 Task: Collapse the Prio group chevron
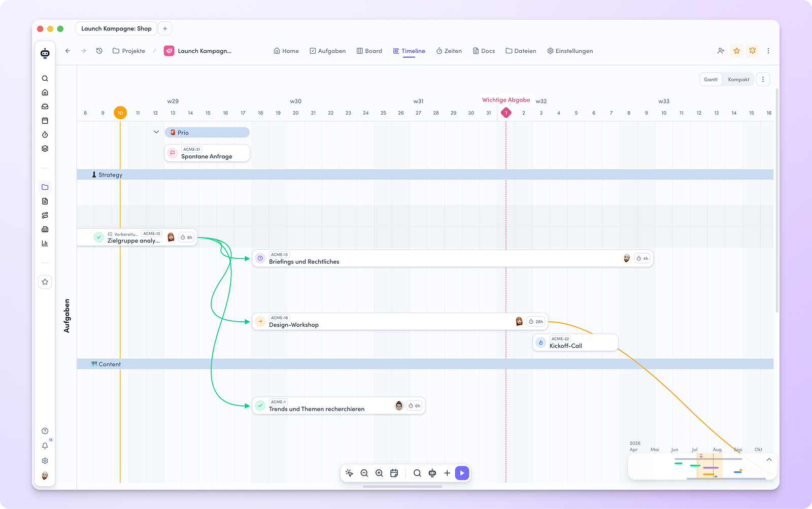pos(156,132)
